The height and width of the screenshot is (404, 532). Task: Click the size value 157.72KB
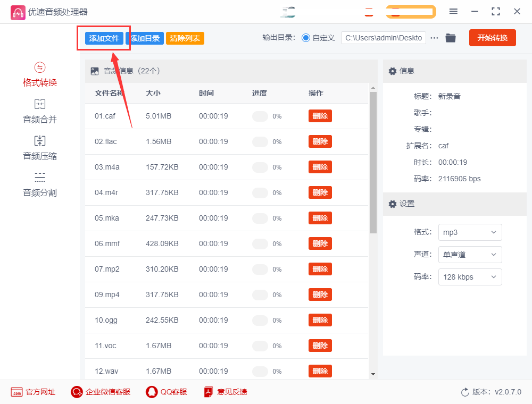(162, 167)
